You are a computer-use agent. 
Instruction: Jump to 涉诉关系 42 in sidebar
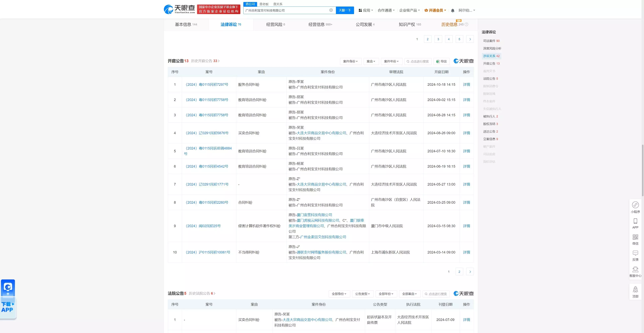491,56
